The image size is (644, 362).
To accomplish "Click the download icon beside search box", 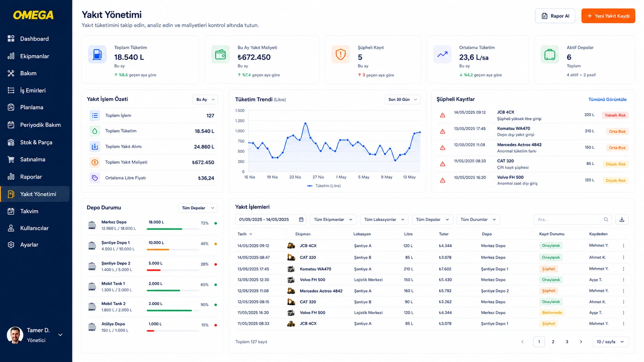I will (x=622, y=219).
